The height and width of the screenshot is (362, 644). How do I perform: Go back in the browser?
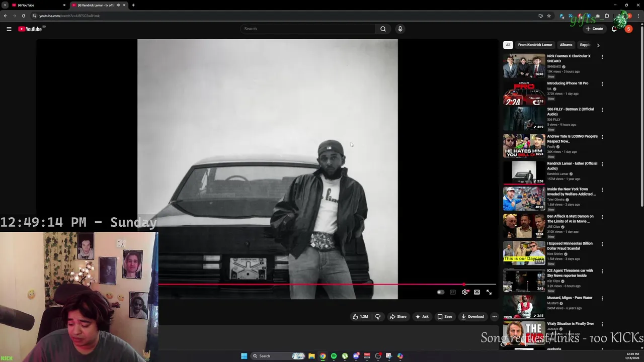tap(6, 16)
